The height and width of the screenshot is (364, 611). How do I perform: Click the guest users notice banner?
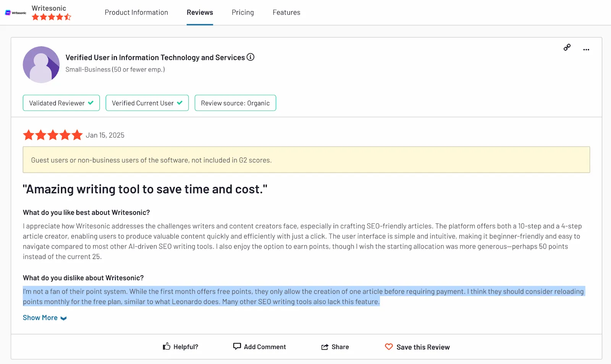[306, 160]
